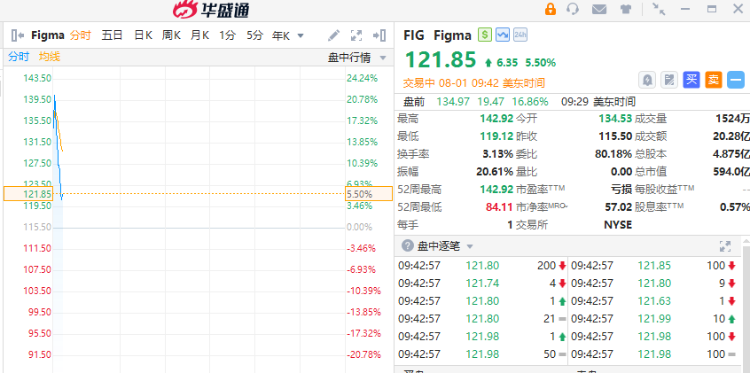The width and height of the screenshot is (750, 373).
Task: Collapse the left panel arrow beside Figma
Action: (x=18, y=35)
